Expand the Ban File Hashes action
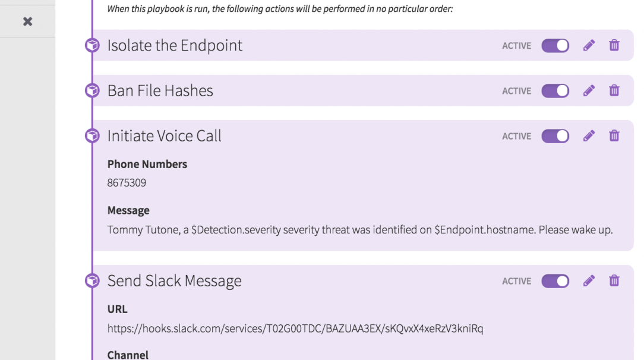The width and height of the screenshot is (644, 360). point(160,91)
